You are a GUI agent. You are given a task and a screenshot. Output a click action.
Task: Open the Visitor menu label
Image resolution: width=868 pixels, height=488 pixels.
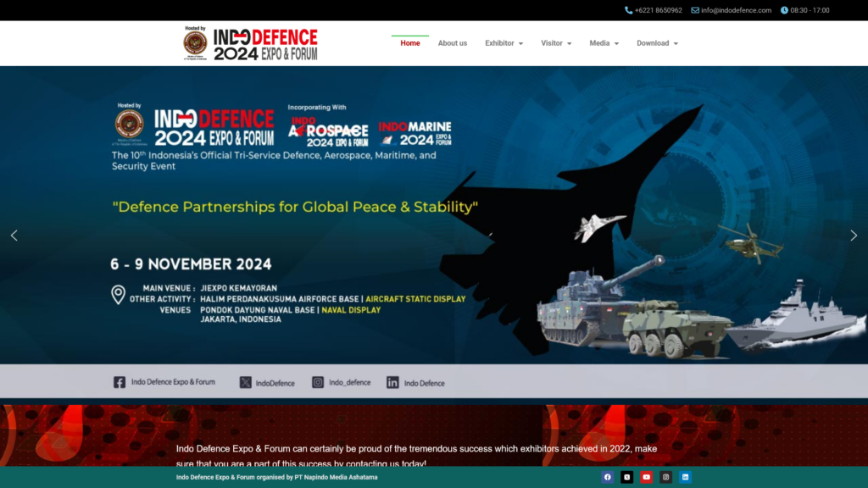[551, 43]
